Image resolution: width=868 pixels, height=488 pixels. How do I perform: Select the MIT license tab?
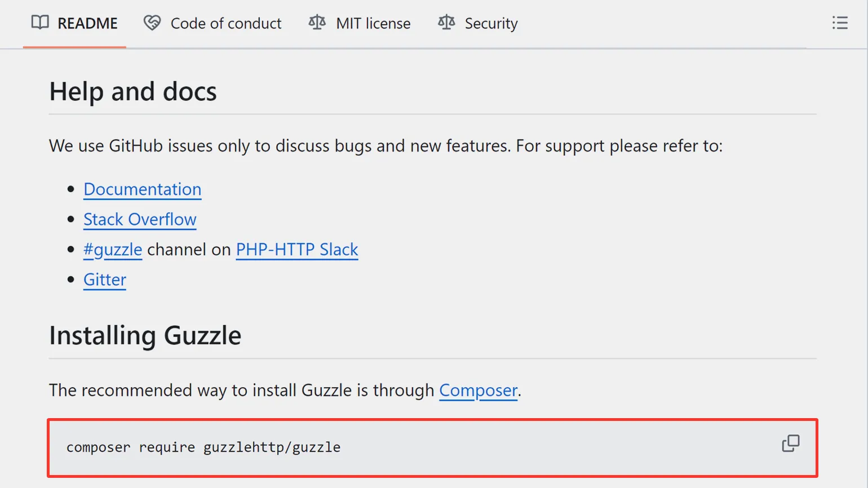(373, 23)
